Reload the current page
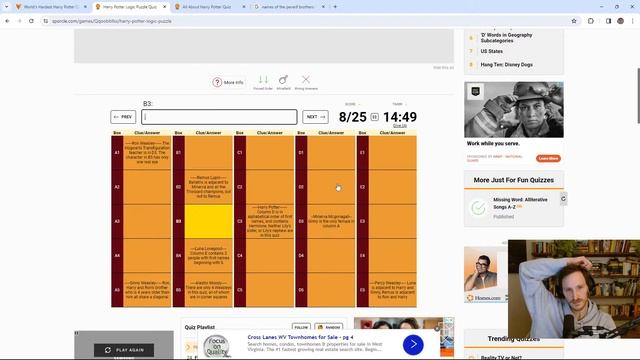Viewport: 640px width, 360px height. [31, 21]
